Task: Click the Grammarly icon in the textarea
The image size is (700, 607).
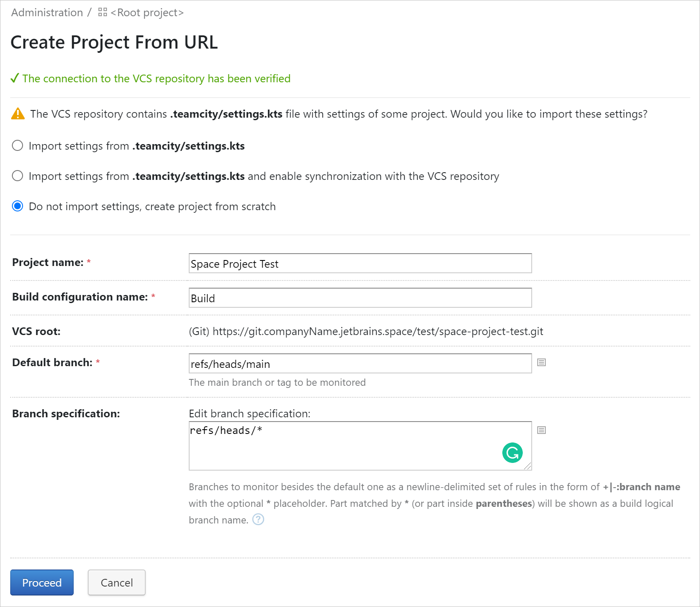Action: (x=513, y=453)
